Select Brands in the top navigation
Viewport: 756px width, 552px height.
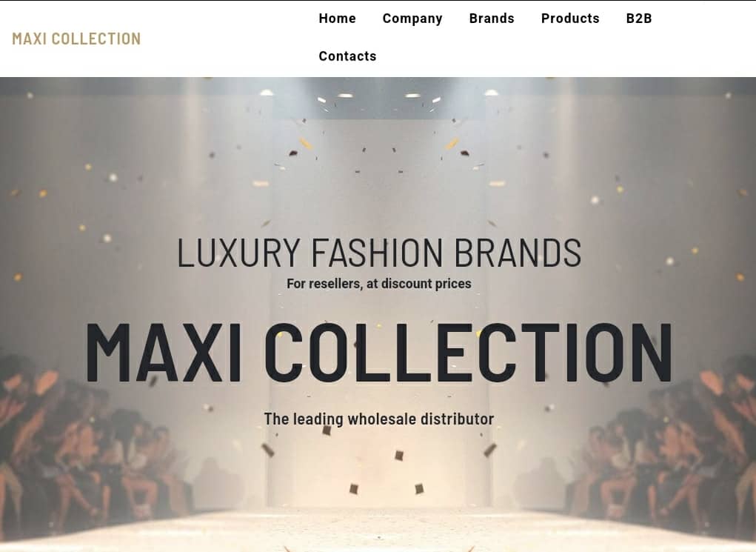tap(492, 19)
